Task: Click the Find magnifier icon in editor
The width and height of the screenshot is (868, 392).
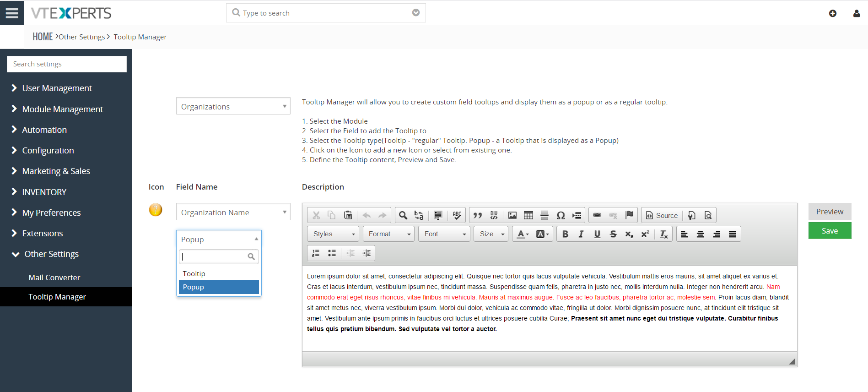Action: 403,215
